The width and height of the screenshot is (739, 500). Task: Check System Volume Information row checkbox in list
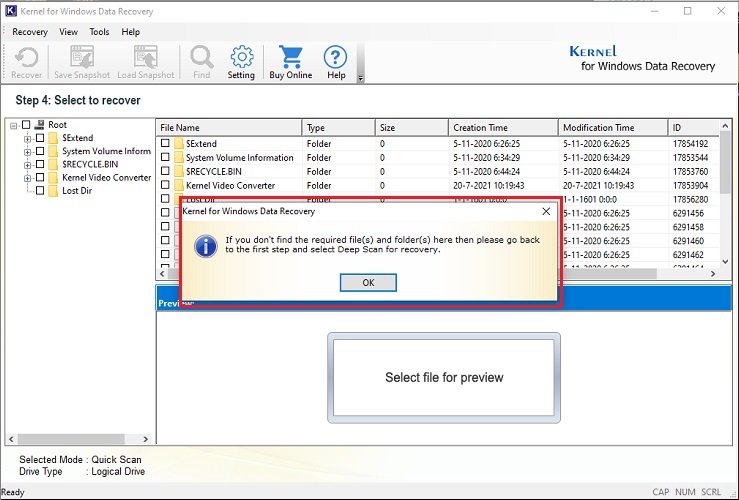coord(165,157)
